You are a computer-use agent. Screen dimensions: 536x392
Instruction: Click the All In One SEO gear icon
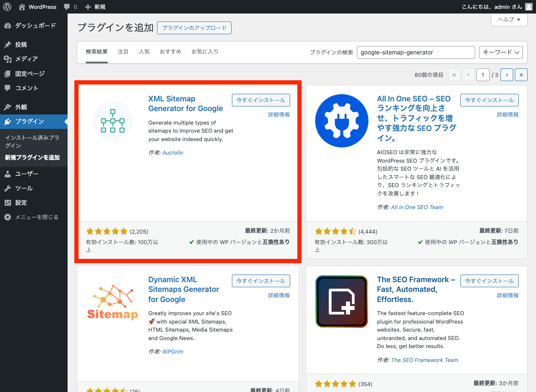pyautogui.click(x=342, y=121)
